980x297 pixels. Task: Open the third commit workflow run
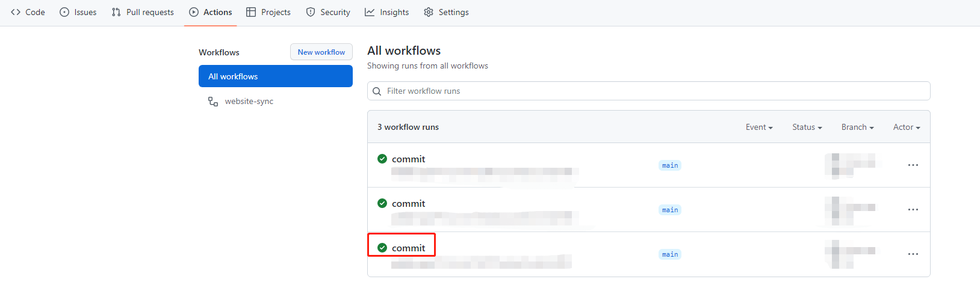[x=408, y=248]
